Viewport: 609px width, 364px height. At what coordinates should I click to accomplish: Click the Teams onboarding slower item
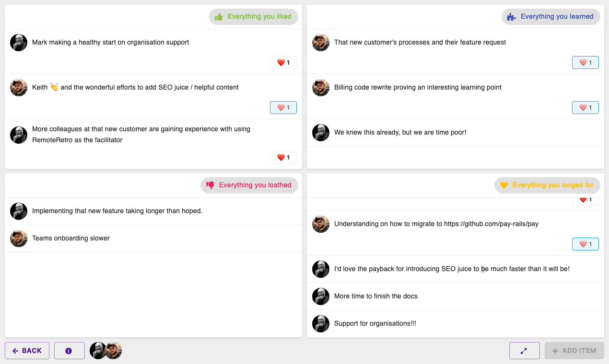(153, 239)
